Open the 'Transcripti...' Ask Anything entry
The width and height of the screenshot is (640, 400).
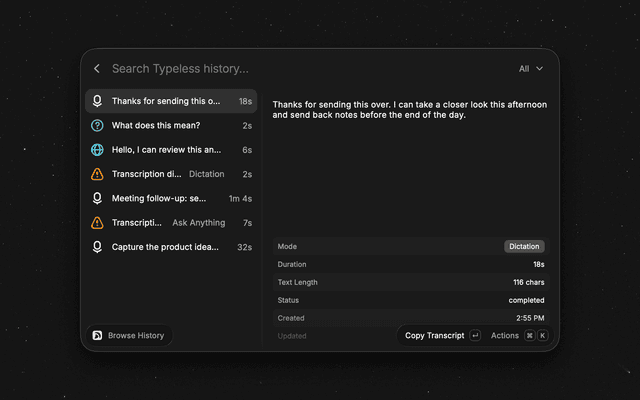[x=171, y=223]
